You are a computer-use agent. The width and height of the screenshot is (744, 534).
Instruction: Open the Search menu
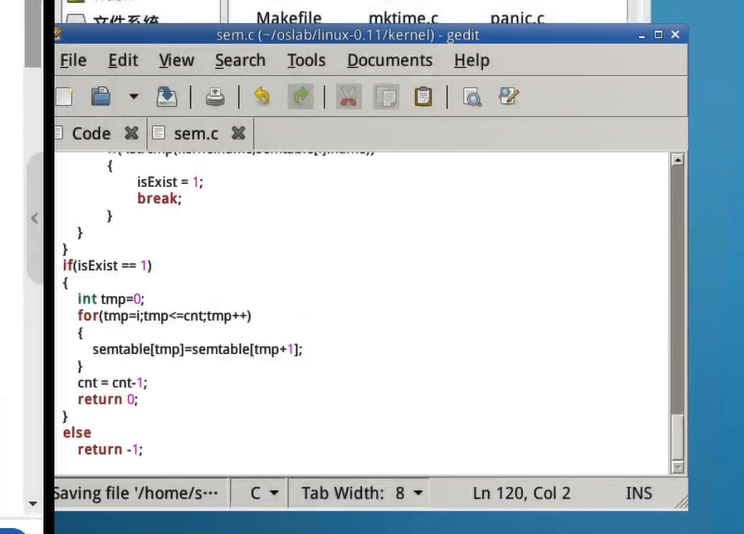pyautogui.click(x=240, y=60)
